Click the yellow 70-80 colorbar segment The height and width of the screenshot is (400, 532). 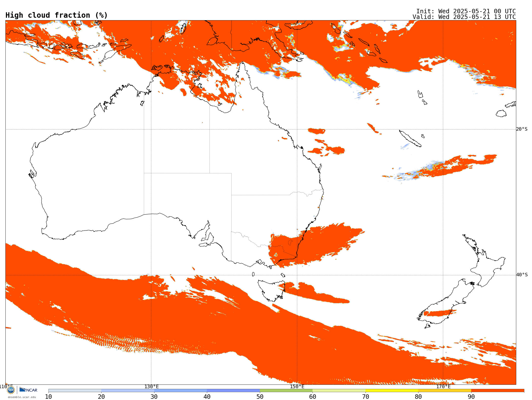click(x=392, y=391)
